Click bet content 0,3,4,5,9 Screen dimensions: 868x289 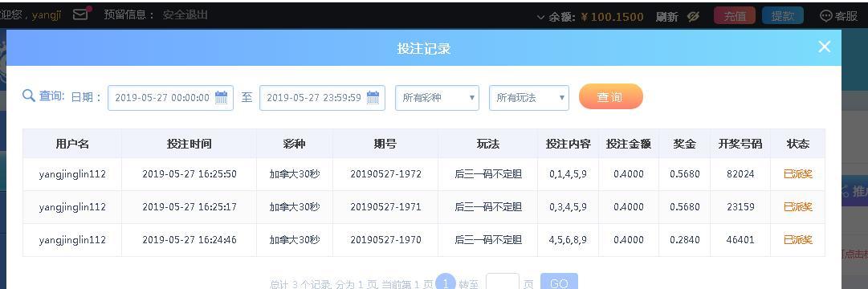568,207
